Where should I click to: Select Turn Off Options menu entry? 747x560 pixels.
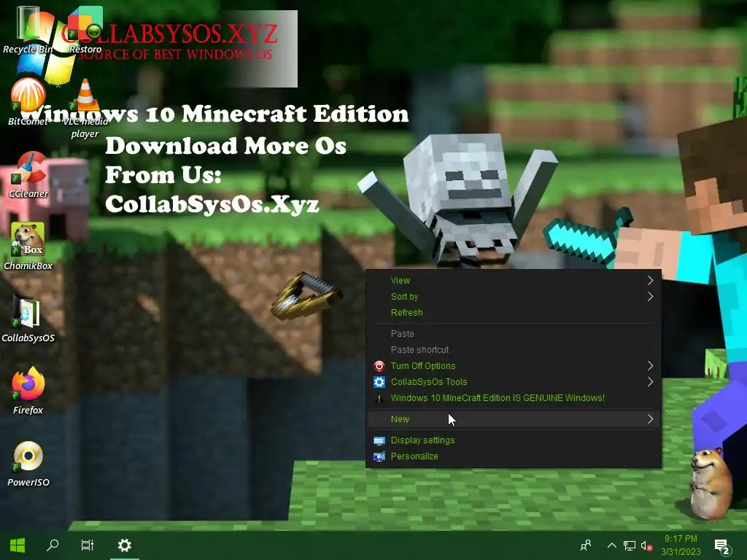514,366
